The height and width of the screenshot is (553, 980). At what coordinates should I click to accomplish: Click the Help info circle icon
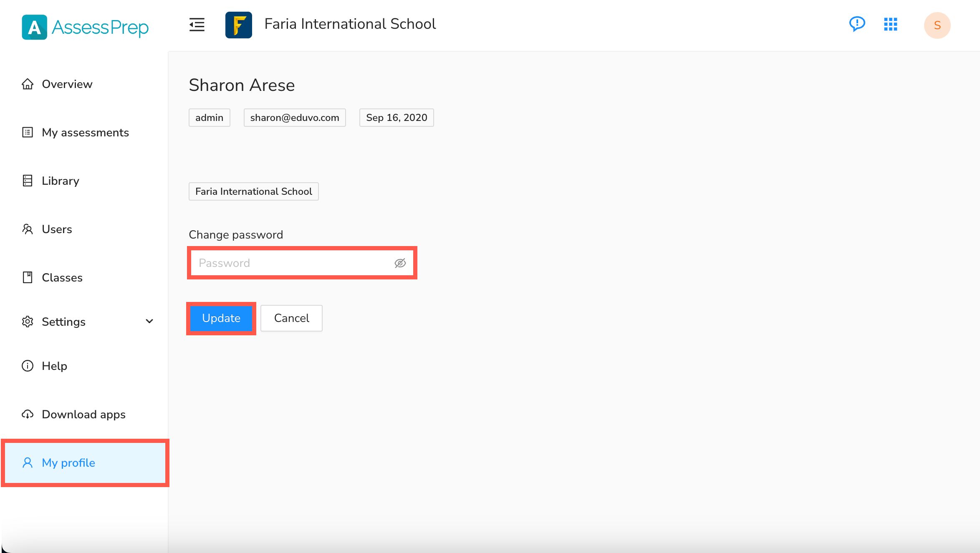click(x=28, y=366)
